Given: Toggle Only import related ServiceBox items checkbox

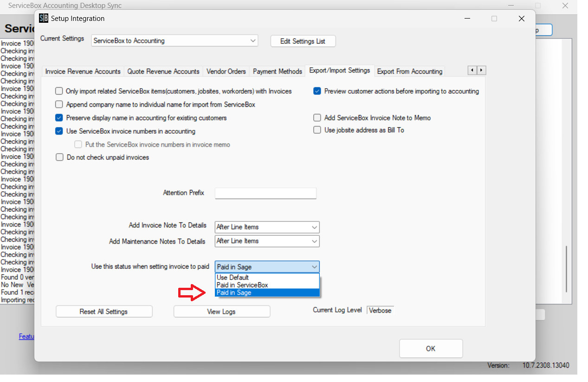Looking at the screenshot, I should 59,91.
